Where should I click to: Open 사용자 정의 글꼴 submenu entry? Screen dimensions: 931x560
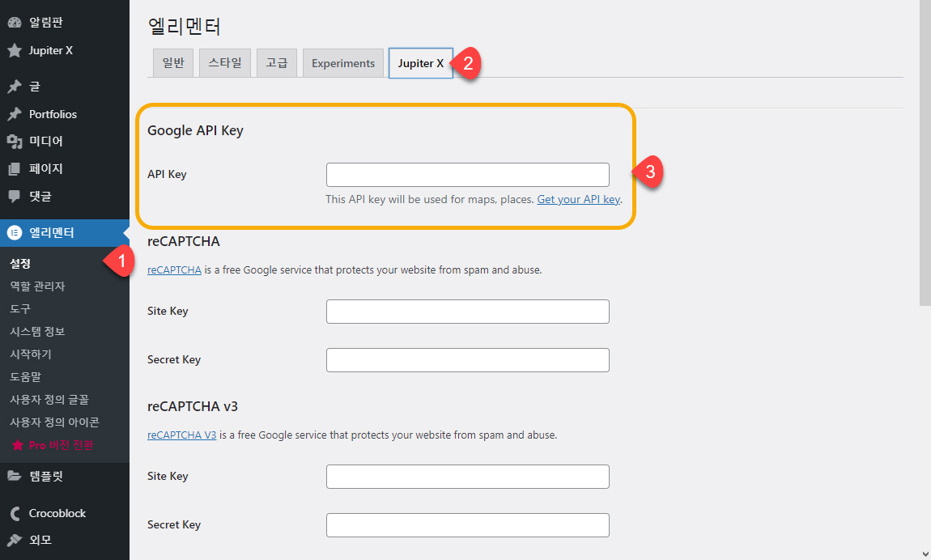pos(49,399)
